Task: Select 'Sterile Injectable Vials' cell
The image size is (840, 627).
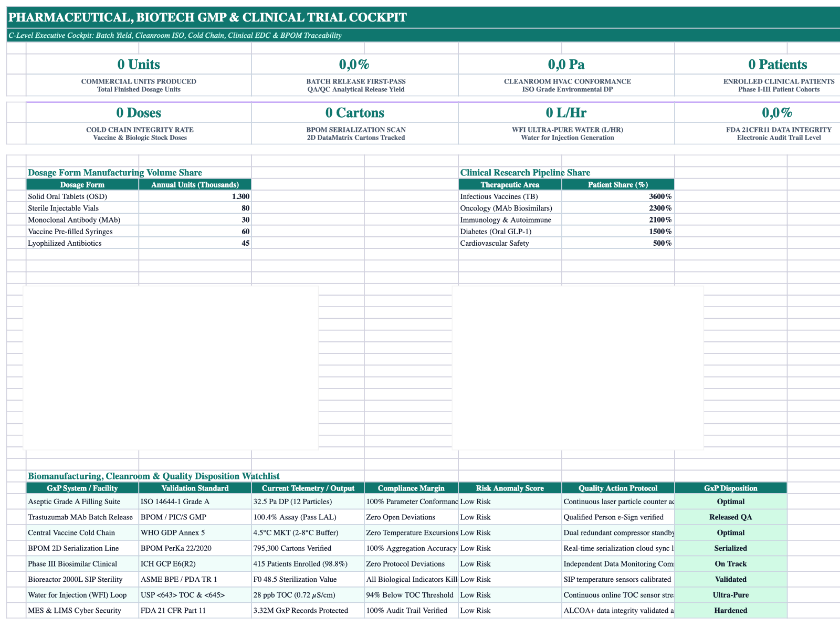Action: pyautogui.click(x=82, y=208)
